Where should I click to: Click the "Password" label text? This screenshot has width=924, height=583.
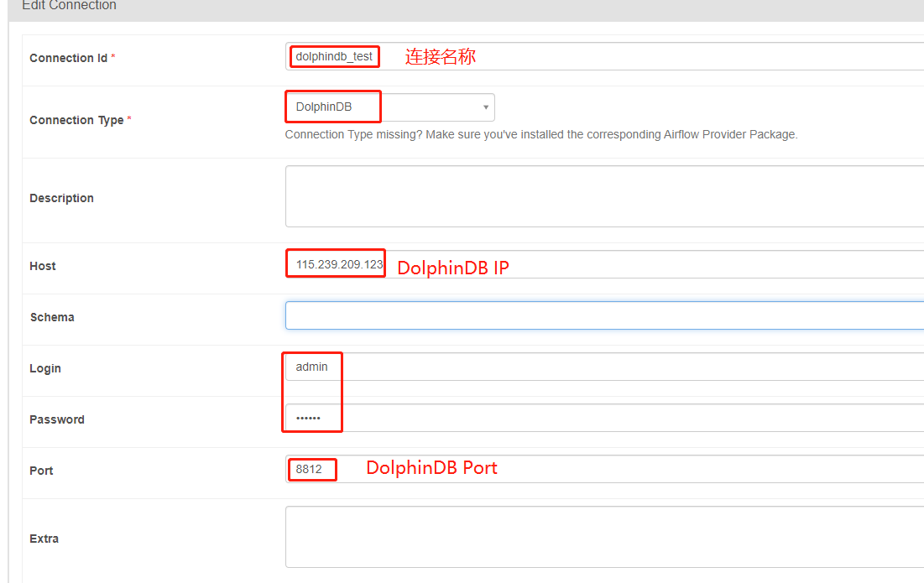[57, 419]
